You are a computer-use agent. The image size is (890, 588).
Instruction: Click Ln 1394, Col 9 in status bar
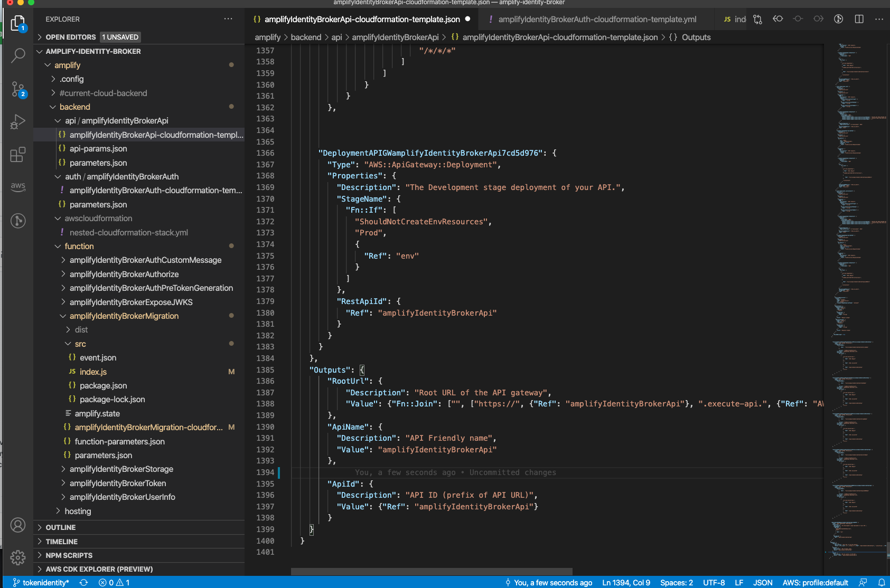pos(626,582)
